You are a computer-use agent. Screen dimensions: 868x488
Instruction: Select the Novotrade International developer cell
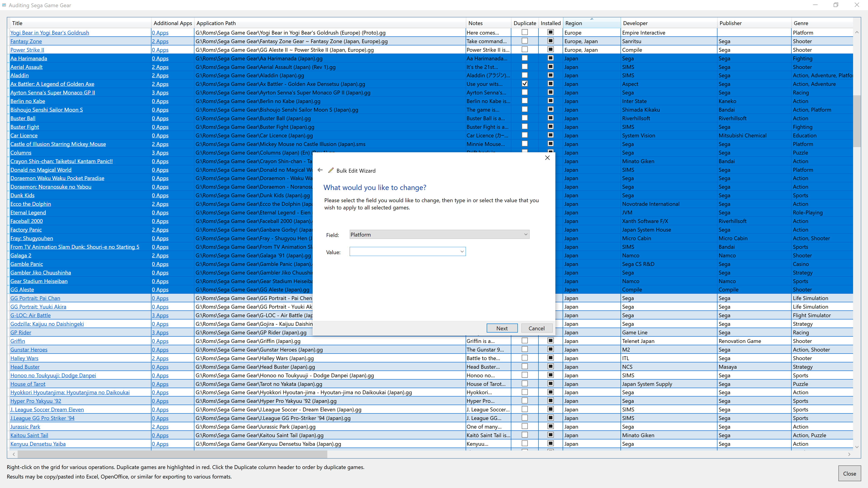[x=669, y=204]
